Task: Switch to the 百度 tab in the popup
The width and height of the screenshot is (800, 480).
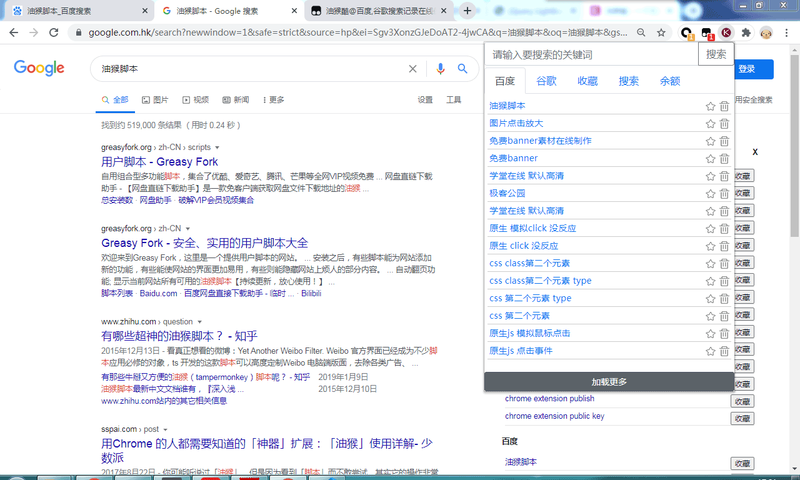Action: coord(505,81)
